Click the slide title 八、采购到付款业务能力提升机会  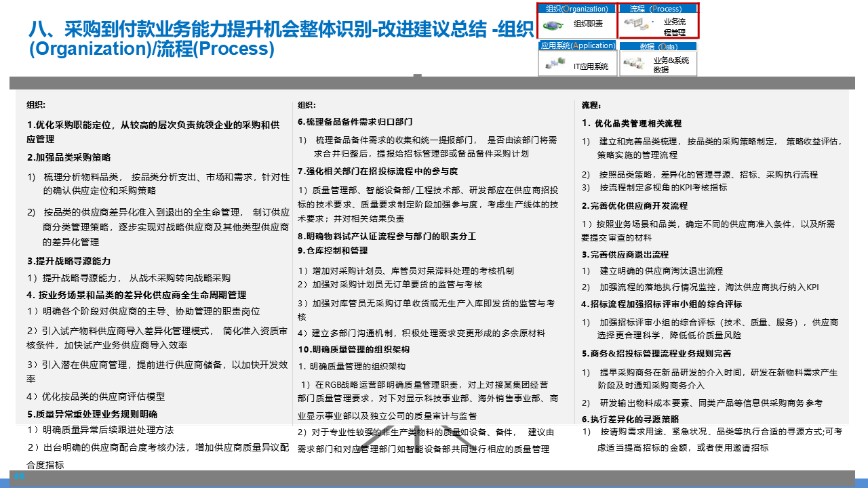(283, 39)
